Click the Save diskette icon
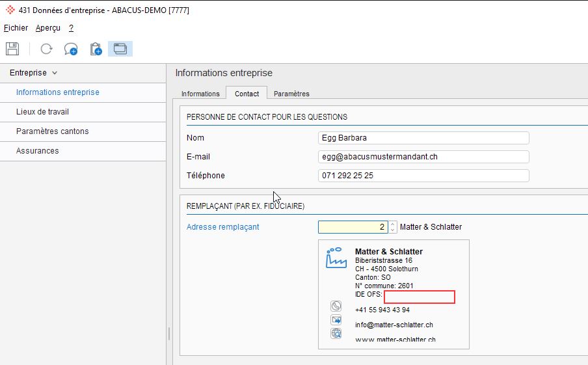The image size is (588, 365). (12, 49)
